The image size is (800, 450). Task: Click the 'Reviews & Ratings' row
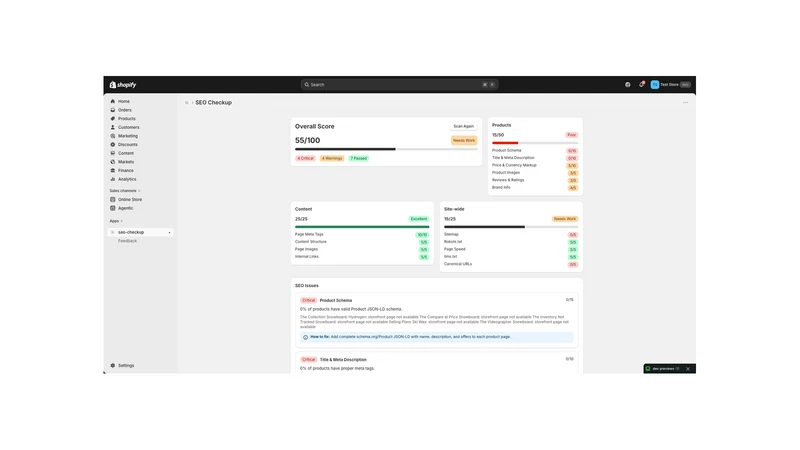point(535,180)
